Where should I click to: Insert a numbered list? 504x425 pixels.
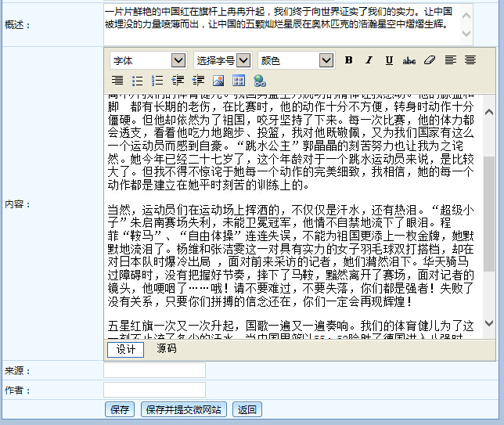pyautogui.click(x=157, y=80)
